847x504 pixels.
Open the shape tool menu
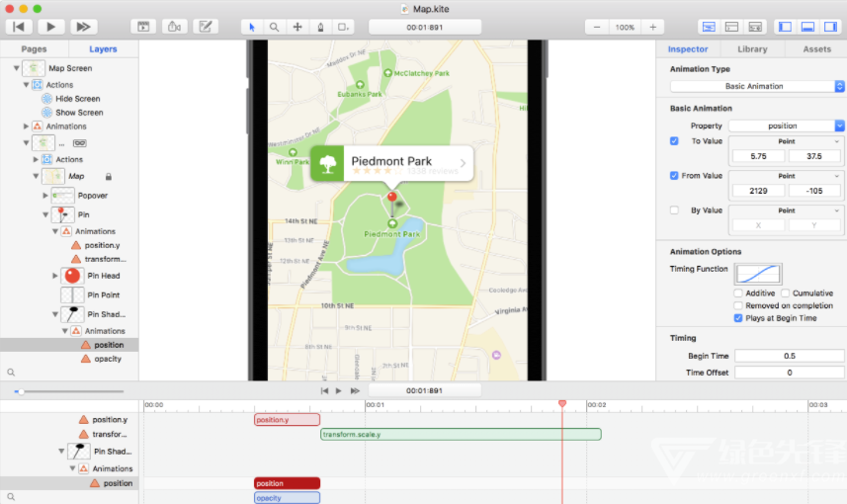tap(343, 27)
